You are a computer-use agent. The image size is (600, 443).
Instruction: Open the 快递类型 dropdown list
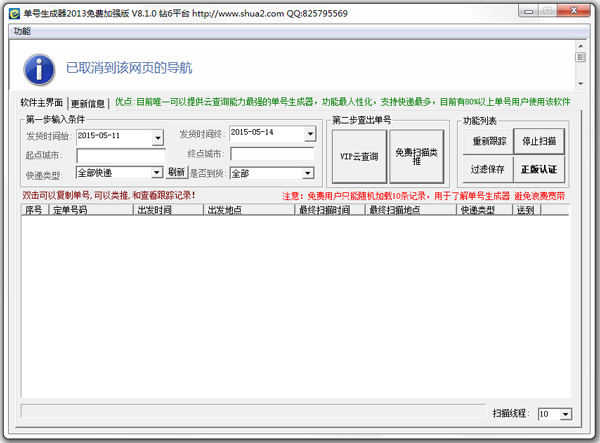157,173
